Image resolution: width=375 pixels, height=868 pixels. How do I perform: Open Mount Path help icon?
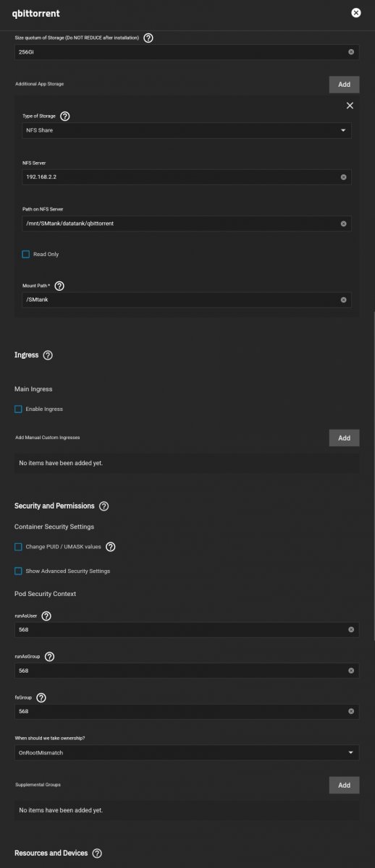pos(59,286)
